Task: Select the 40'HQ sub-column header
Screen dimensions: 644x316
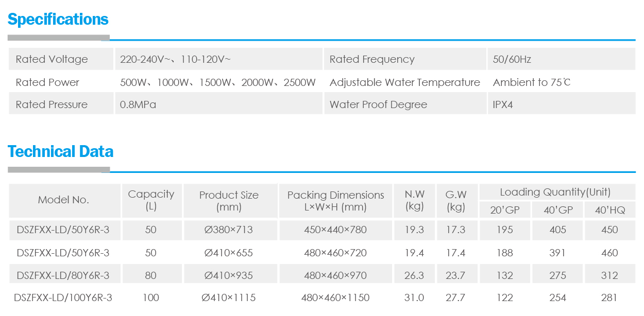Action: coord(609,210)
